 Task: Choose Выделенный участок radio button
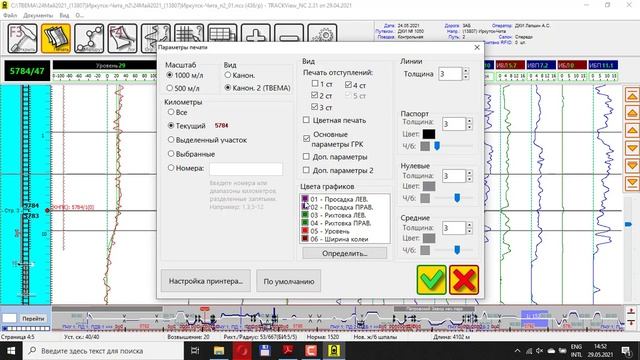click(x=171, y=140)
